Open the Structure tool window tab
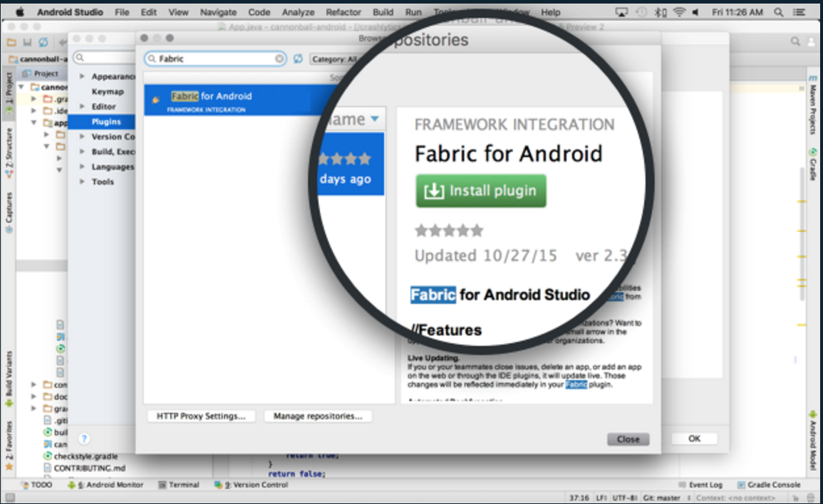The height and width of the screenshot is (504, 823). tap(9, 152)
